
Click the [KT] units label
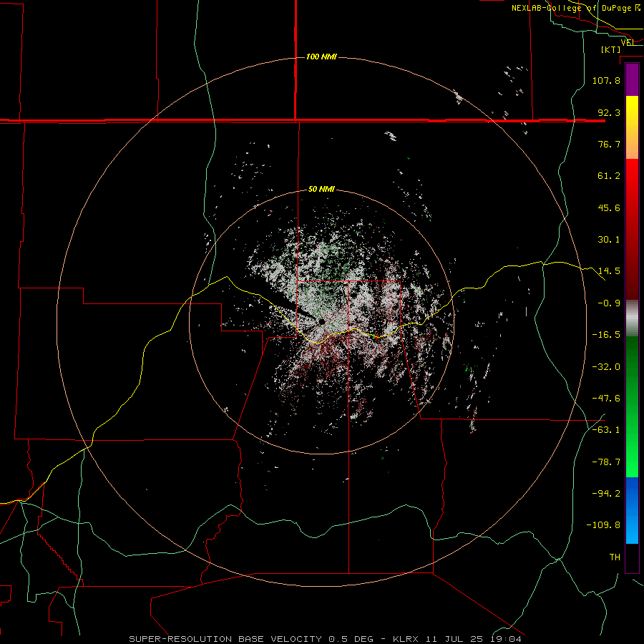pyautogui.click(x=611, y=49)
